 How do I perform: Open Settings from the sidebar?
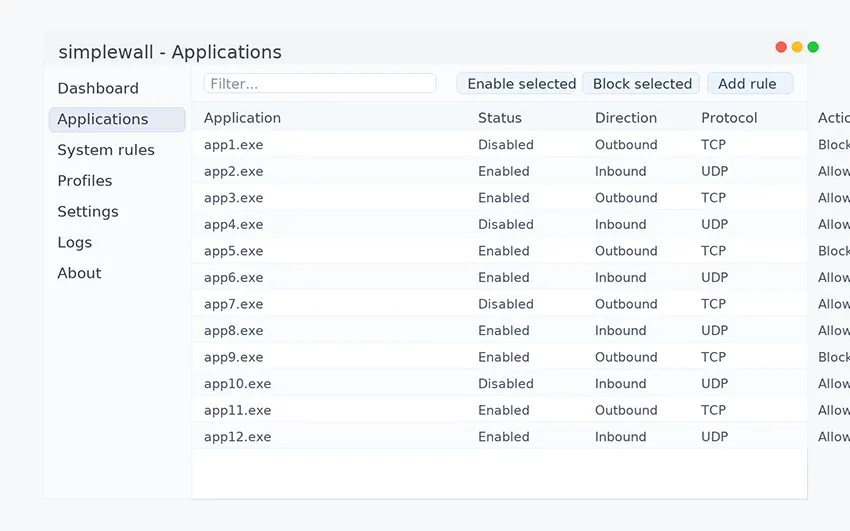click(x=88, y=212)
